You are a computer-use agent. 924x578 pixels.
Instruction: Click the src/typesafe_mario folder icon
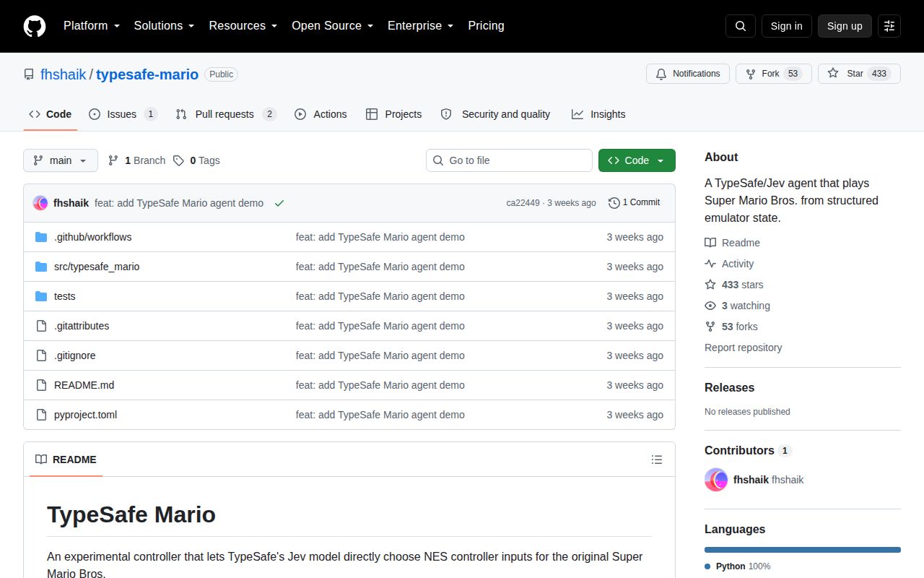(x=41, y=267)
